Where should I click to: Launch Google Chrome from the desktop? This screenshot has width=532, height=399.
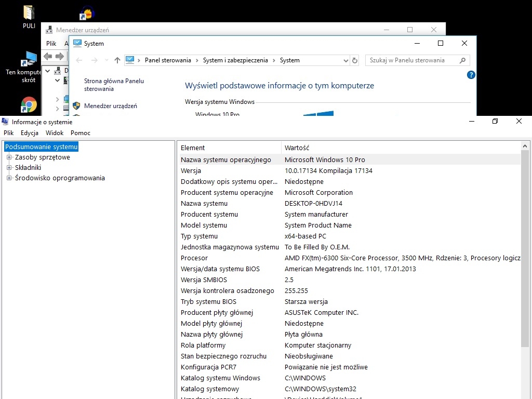(29, 105)
